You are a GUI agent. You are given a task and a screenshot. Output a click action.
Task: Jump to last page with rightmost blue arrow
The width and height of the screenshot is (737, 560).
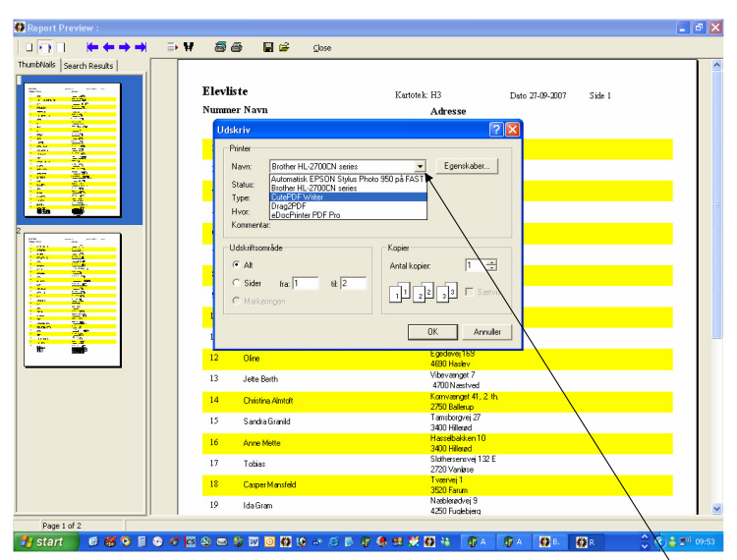(141, 47)
